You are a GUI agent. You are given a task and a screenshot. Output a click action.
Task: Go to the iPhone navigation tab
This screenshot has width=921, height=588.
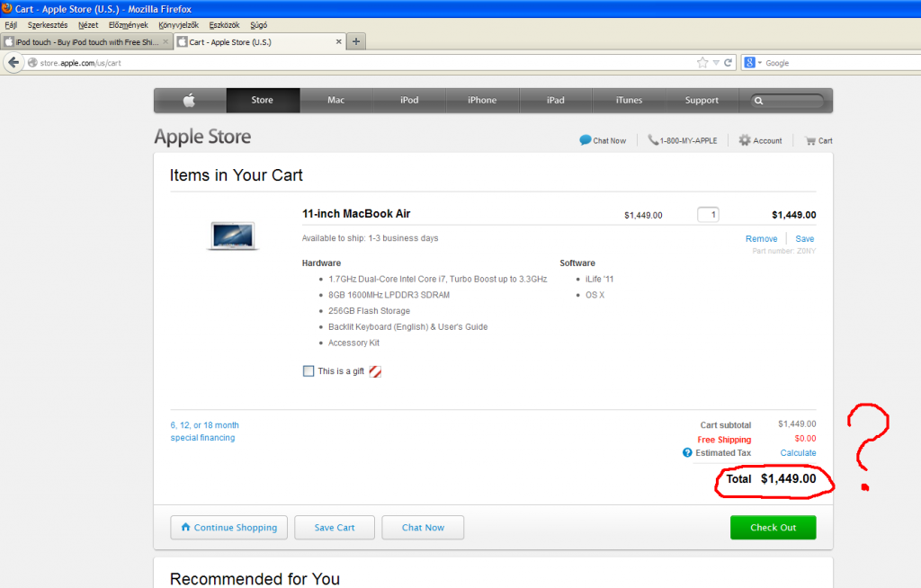click(x=482, y=101)
